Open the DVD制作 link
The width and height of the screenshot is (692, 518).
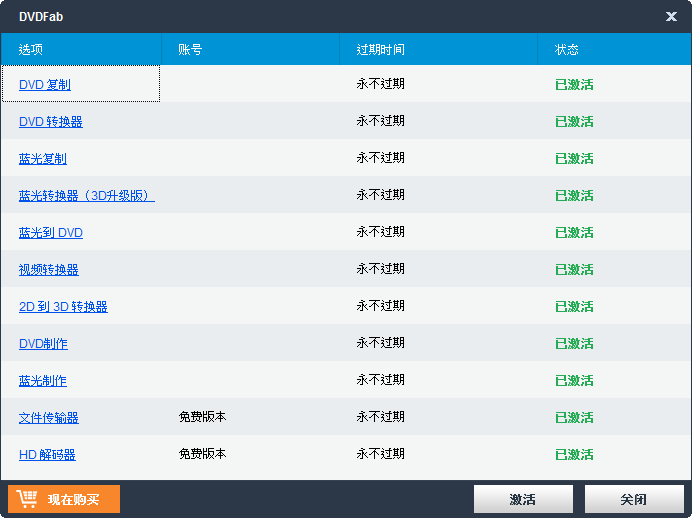(x=44, y=344)
